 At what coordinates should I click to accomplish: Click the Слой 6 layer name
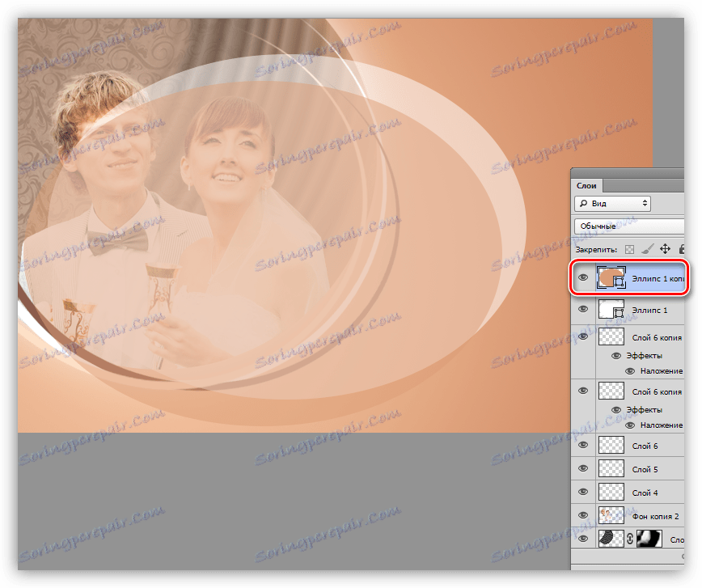click(645, 446)
